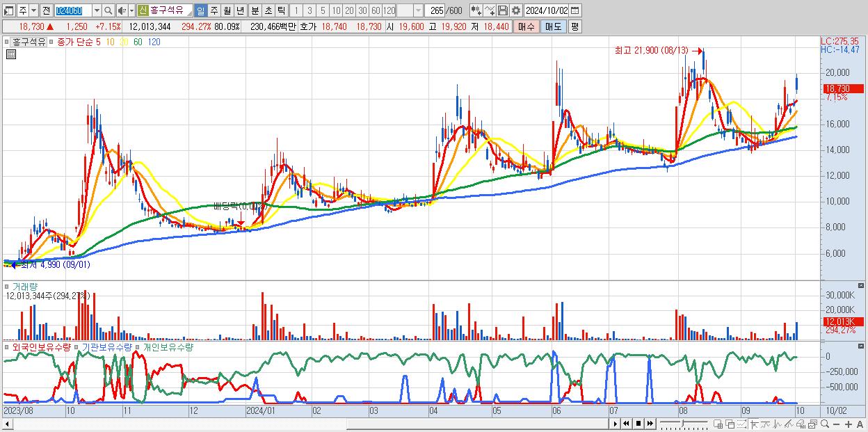The image size is (868, 432).
Task: Click the panel layout icon at top-left
Action: click(8, 10)
